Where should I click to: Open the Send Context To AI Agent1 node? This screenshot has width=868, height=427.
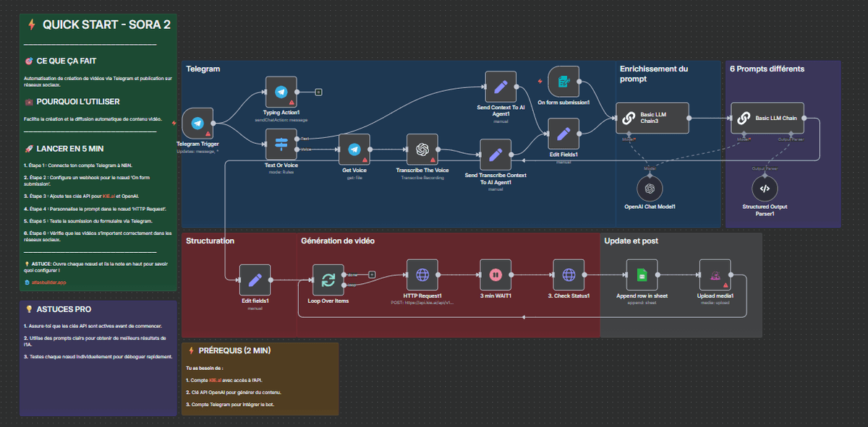[x=500, y=87]
